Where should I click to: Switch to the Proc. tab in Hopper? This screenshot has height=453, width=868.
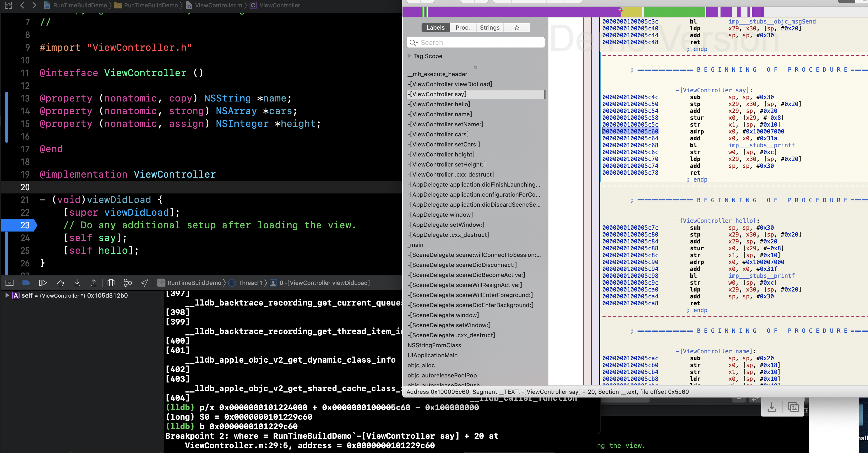[x=463, y=28]
